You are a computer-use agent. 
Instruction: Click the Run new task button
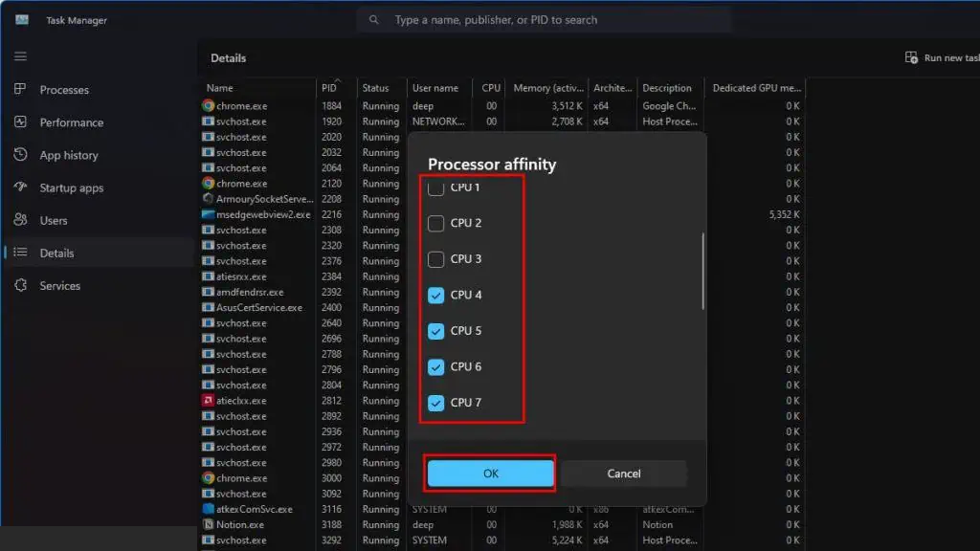click(942, 57)
